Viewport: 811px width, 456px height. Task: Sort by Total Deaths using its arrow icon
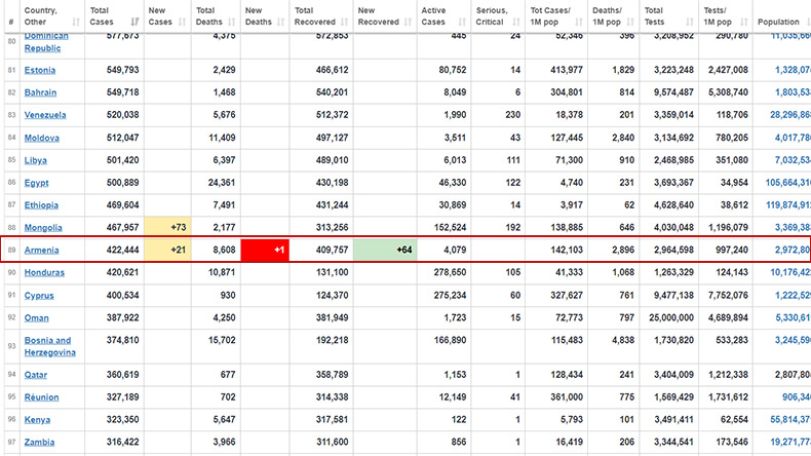coord(231,22)
